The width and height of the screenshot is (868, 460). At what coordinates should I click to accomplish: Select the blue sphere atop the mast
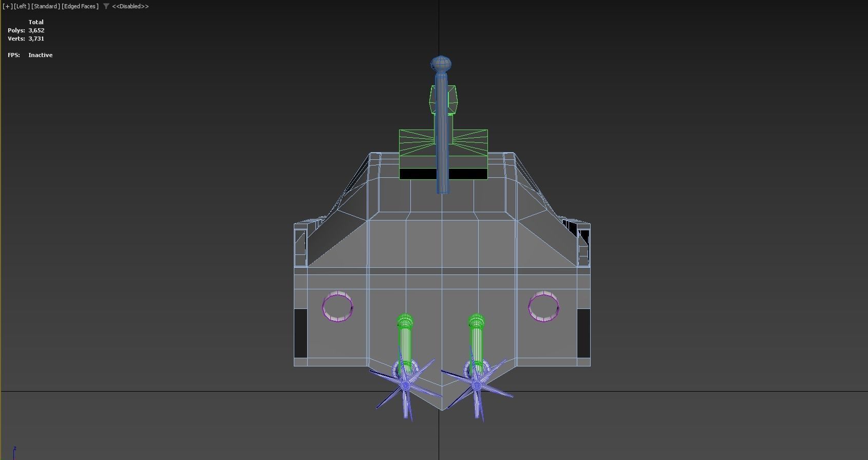click(x=441, y=64)
